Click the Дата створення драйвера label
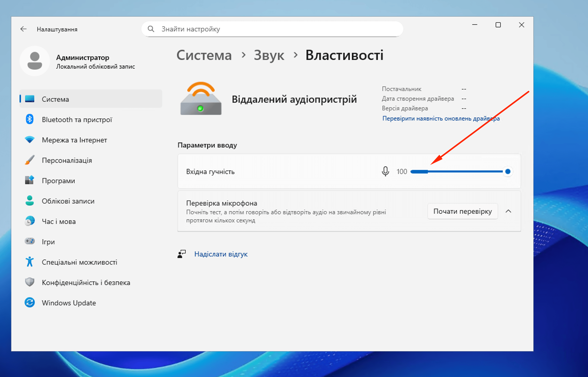Viewport: 588px width, 377px height. (x=418, y=99)
